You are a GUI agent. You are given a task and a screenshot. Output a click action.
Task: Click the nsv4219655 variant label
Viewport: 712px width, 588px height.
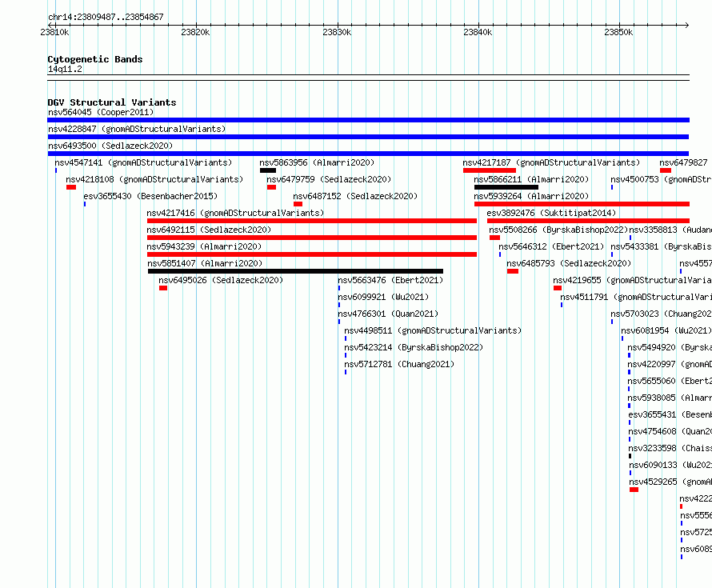click(x=632, y=280)
